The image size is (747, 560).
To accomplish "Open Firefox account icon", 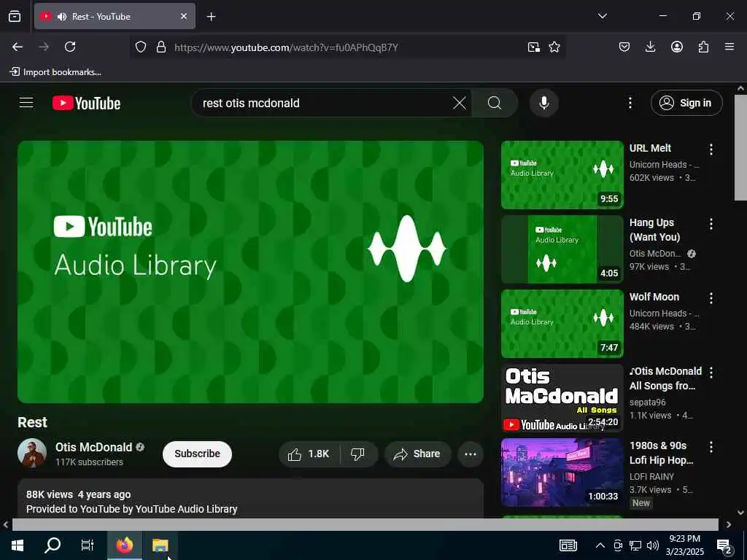I will point(677,47).
